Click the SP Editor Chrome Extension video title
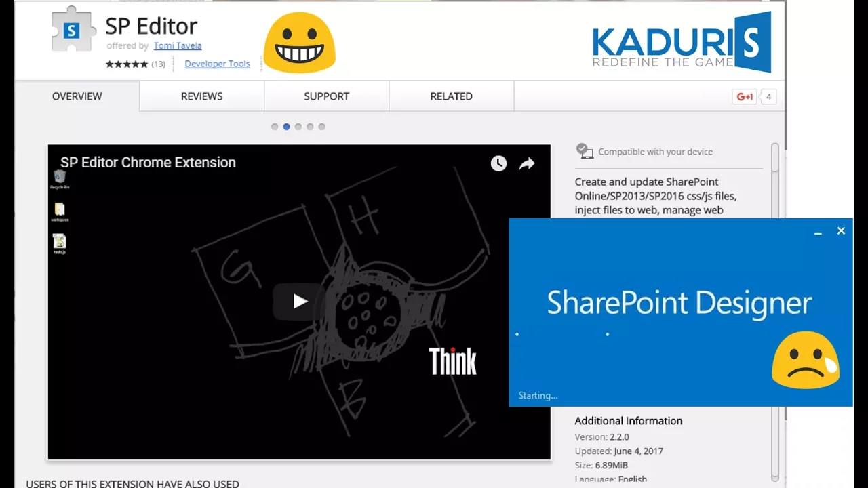868x488 pixels. [148, 163]
